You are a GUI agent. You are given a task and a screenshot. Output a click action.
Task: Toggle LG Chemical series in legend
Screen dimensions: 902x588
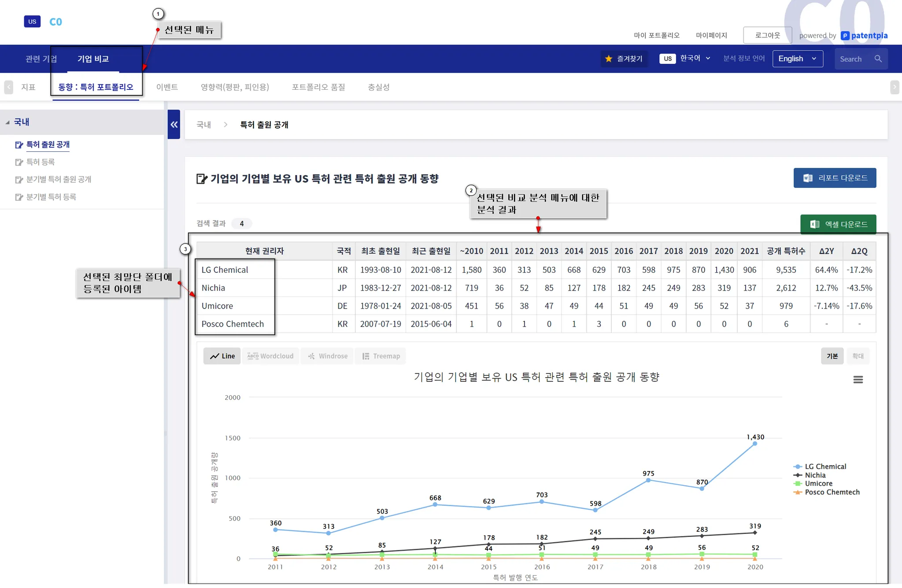(824, 467)
